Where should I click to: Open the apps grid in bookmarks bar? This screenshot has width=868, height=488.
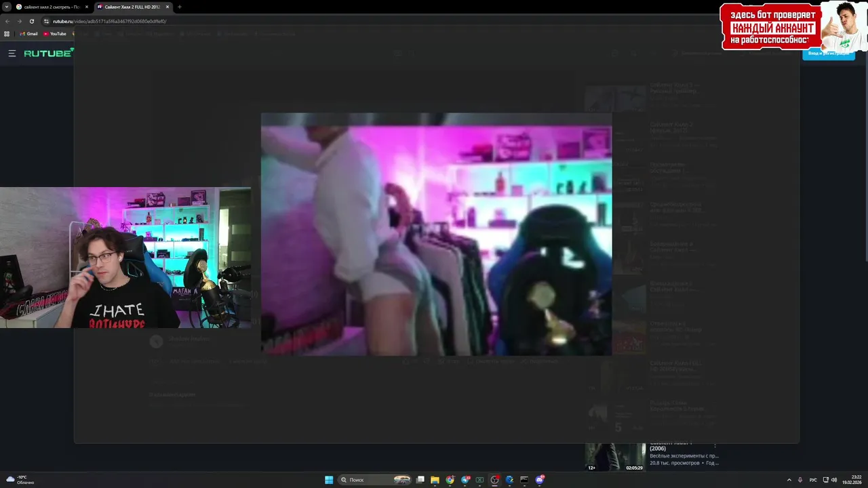coord(7,34)
